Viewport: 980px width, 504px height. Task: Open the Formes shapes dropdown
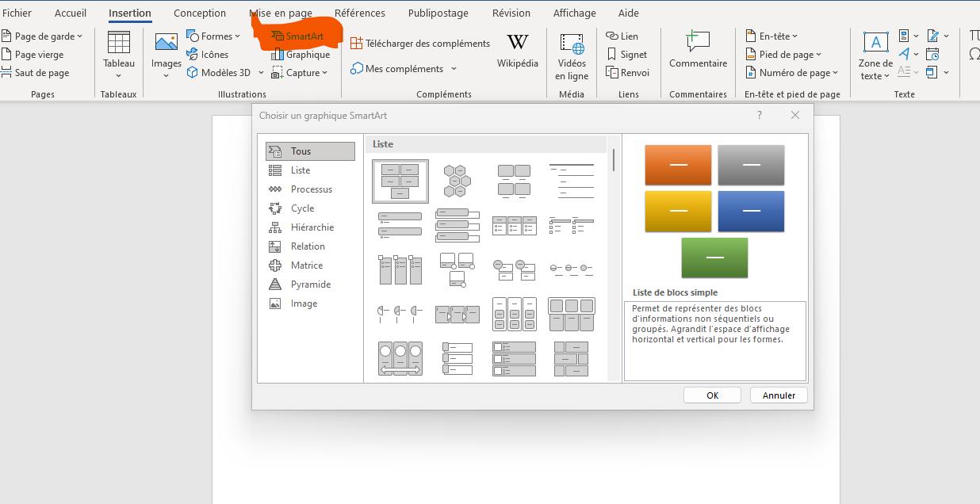tap(237, 36)
